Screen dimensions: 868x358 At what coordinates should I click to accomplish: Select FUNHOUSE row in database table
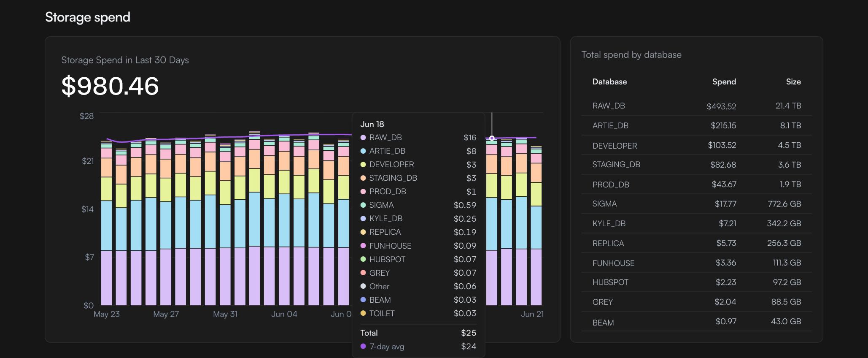pos(696,263)
